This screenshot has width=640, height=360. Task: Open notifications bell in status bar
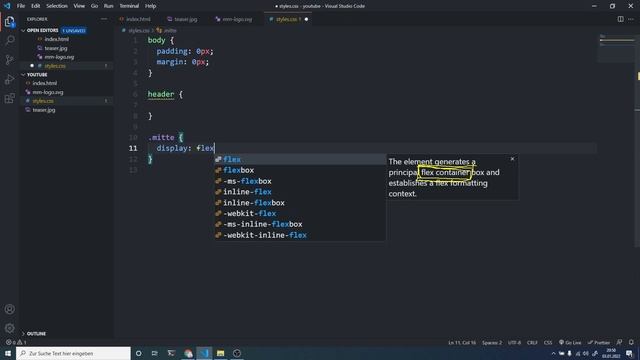click(x=631, y=342)
